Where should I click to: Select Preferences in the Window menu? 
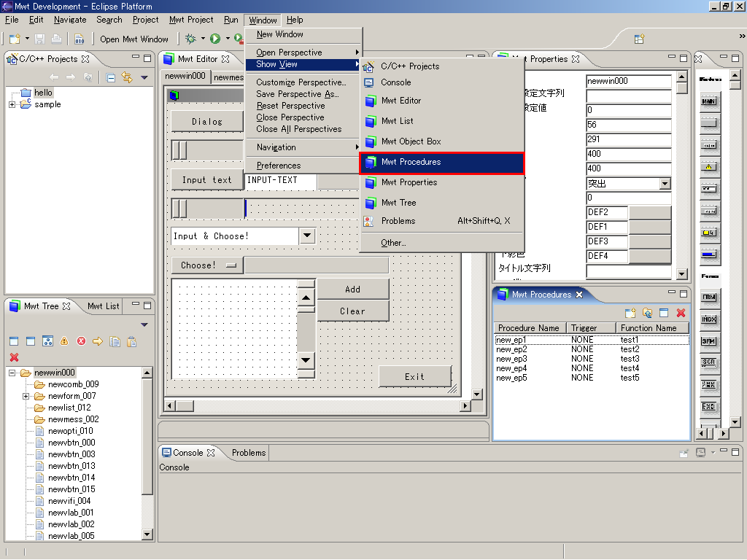pyautogui.click(x=279, y=166)
